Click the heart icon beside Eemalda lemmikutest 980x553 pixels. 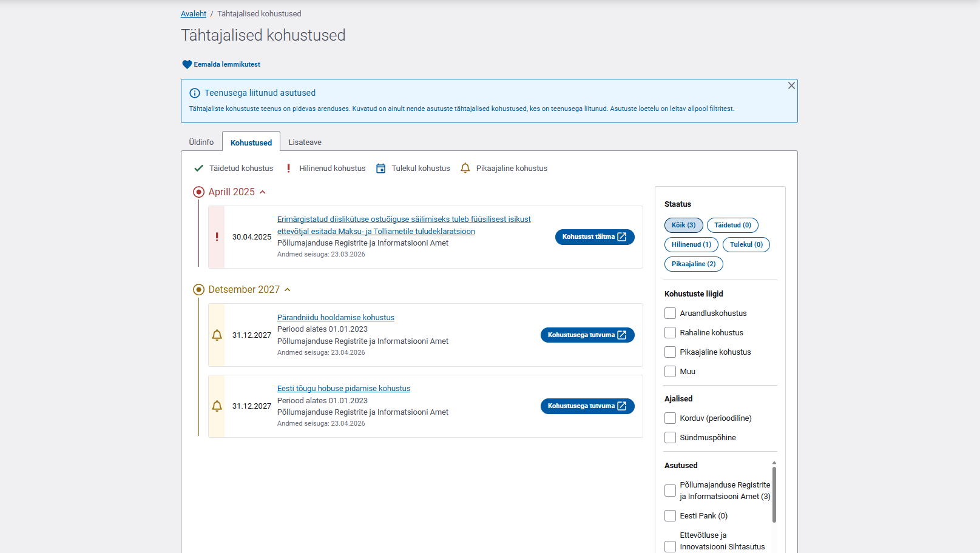[x=186, y=64]
